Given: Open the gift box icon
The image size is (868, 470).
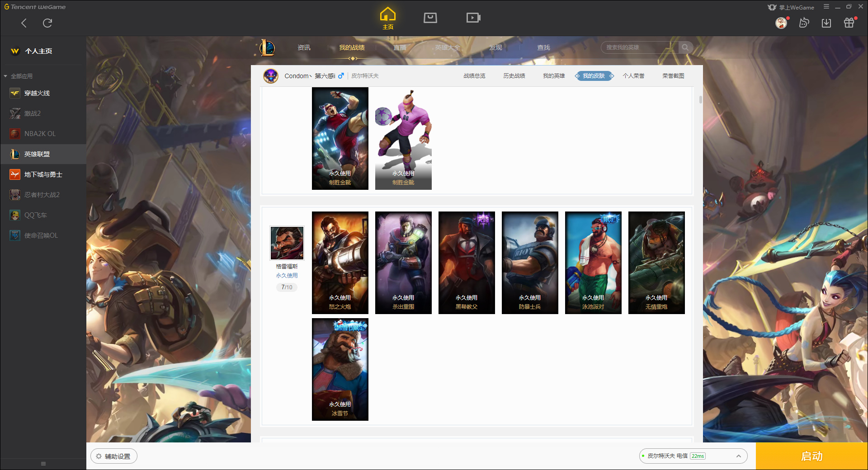Looking at the screenshot, I should click(849, 23).
